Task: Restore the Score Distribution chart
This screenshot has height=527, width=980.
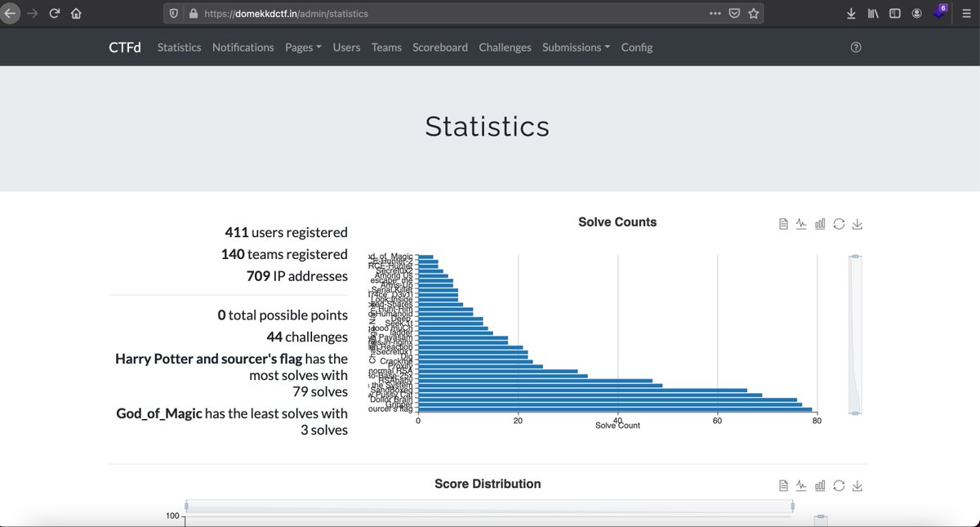Action: click(839, 485)
